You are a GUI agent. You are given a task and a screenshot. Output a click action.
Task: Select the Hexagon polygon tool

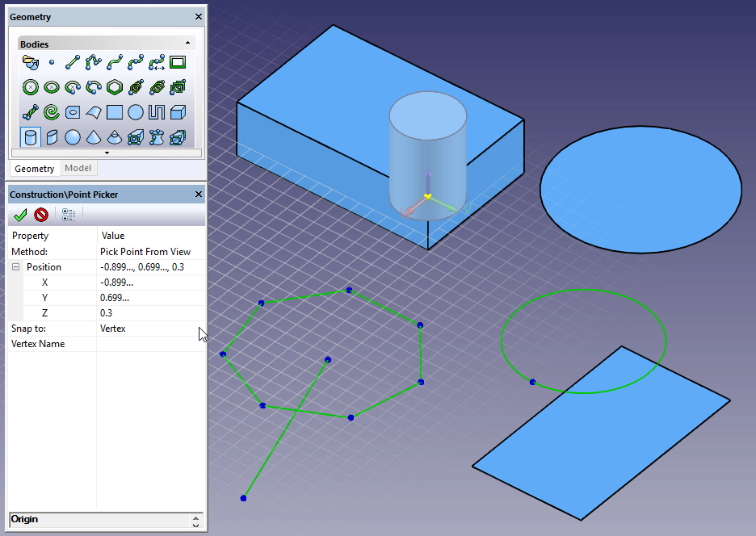[115, 86]
